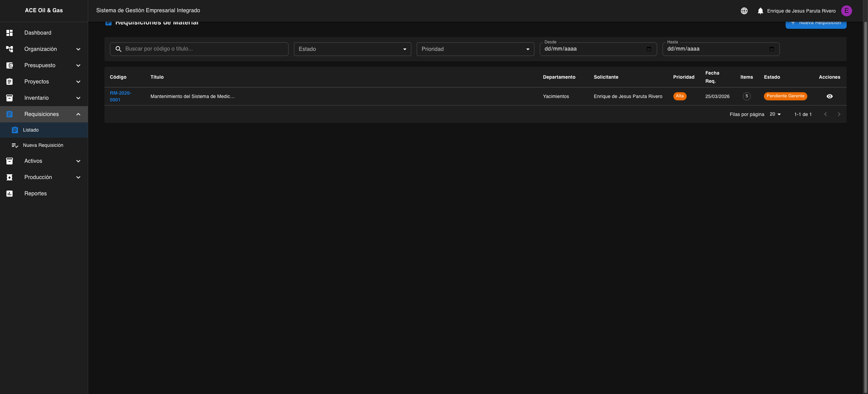View requisition RM-2026-0001 with eye icon

829,96
